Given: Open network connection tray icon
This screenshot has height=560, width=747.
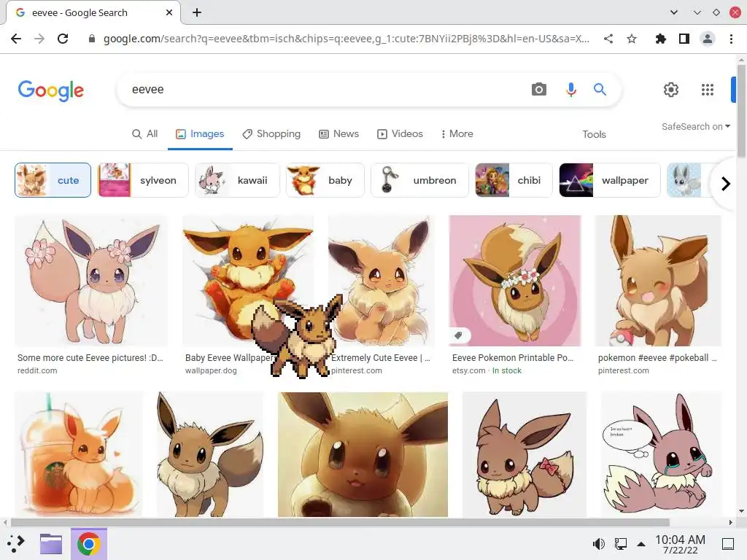Looking at the screenshot, I should [x=620, y=543].
